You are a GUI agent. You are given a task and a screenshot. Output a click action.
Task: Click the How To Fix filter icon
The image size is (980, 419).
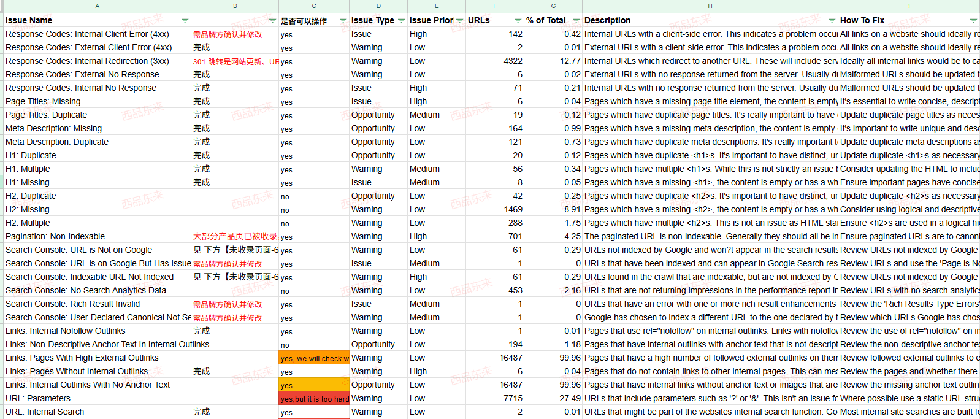tap(973, 21)
